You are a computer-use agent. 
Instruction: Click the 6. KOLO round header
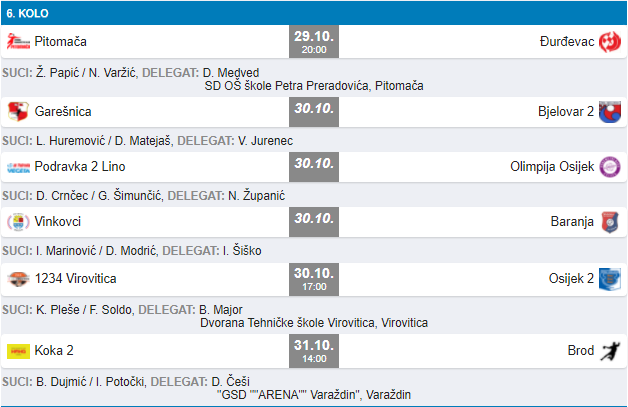point(28,13)
